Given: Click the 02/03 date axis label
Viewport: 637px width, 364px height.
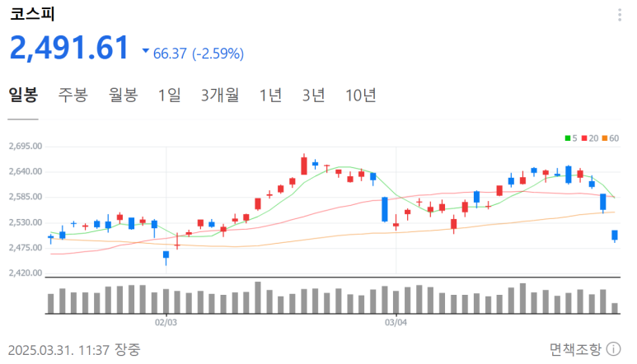Looking at the screenshot, I should (x=166, y=323).
